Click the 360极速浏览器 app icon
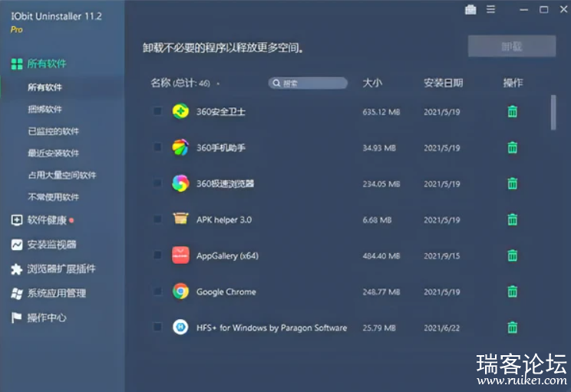The image size is (571, 392). [180, 183]
